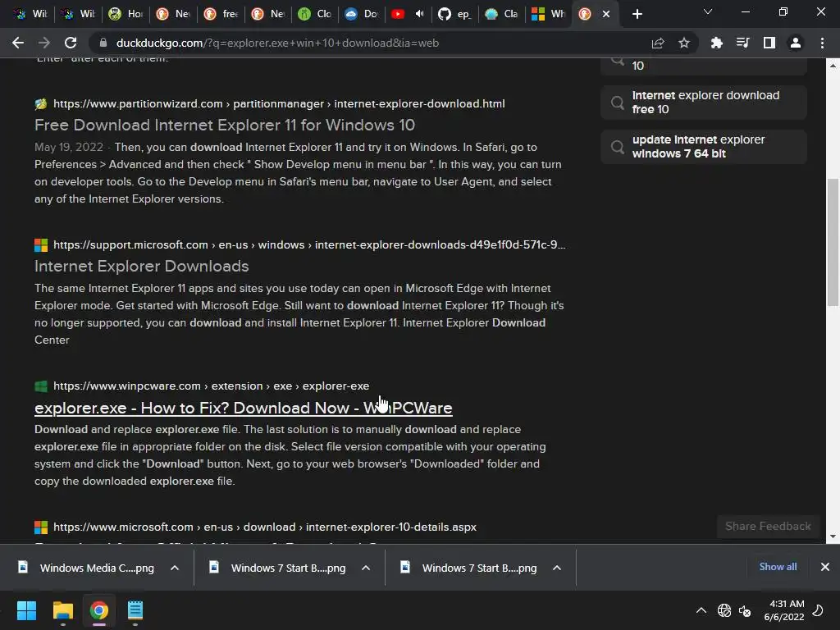This screenshot has width=840, height=630.
Task: Switch to the GitHub 'ep_' tab
Action: tap(454, 14)
